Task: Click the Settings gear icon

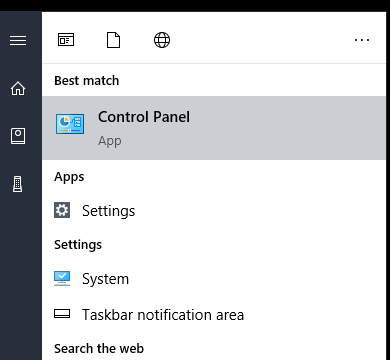Action: [x=62, y=210]
